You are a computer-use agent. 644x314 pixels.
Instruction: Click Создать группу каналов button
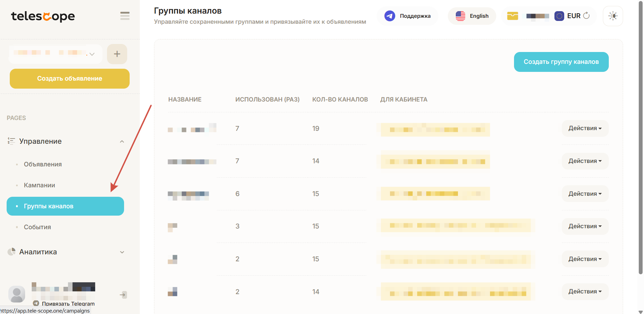click(x=561, y=62)
